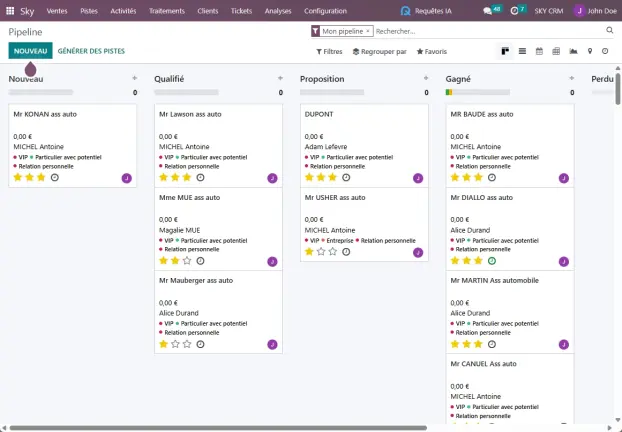The height and width of the screenshot is (432, 622).
Task: Open the John Doe user menu
Action: 595,11
